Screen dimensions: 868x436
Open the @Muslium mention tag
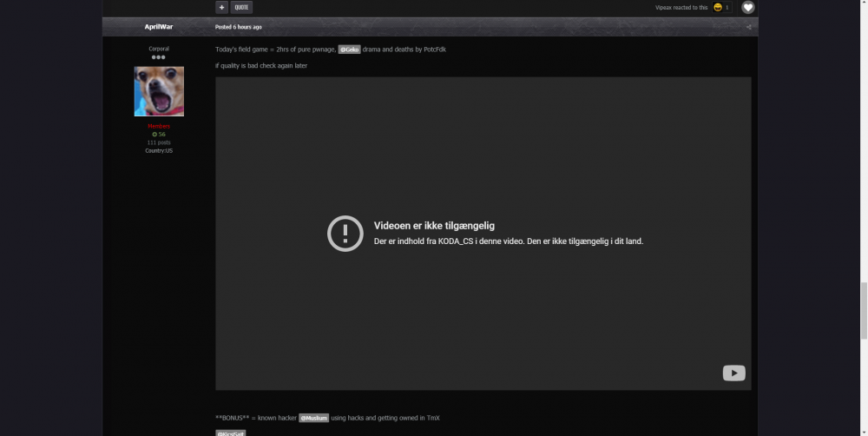coord(314,418)
